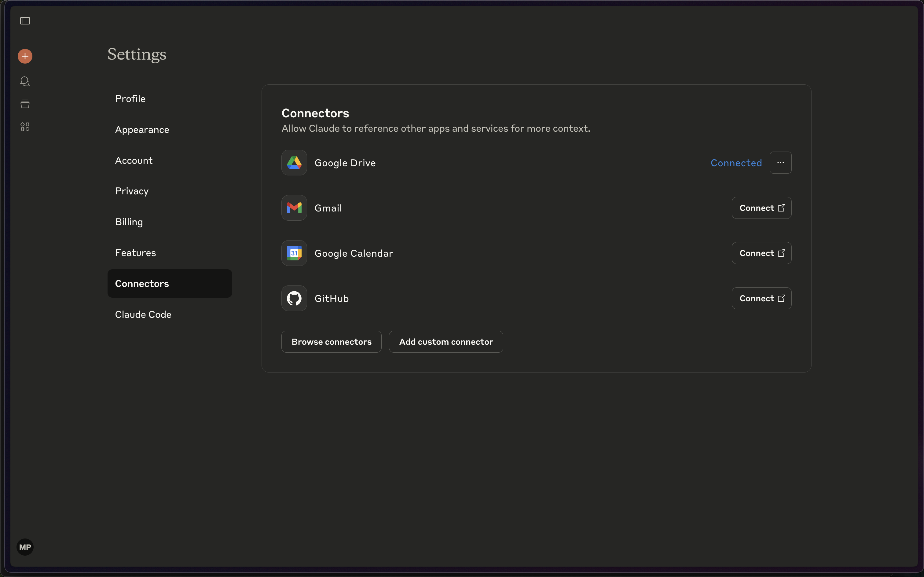Viewport: 924px width, 577px height.
Task: Click the 'Allow Claude to reference other apps' description
Action: point(436,129)
